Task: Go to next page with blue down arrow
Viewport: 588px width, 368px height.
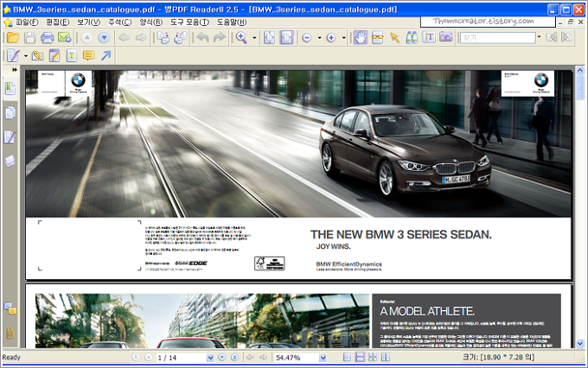Action: [x=104, y=37]
